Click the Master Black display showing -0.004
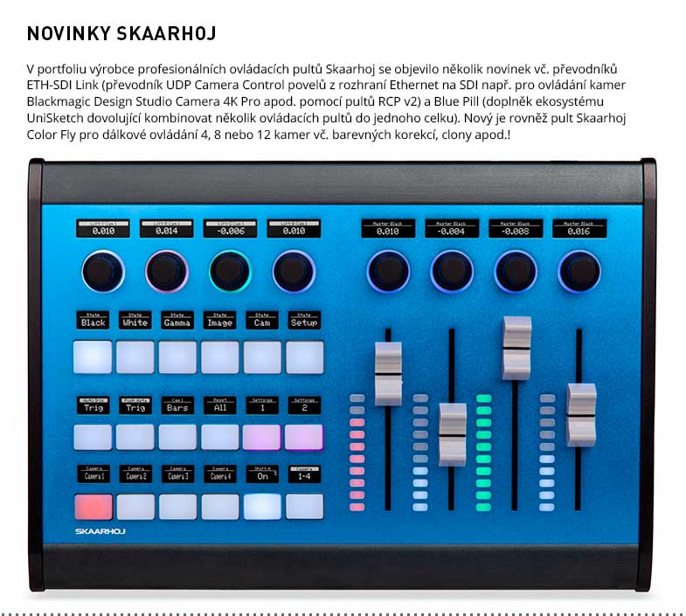This screenshot has height=616, width=686. tap(452, 228)
